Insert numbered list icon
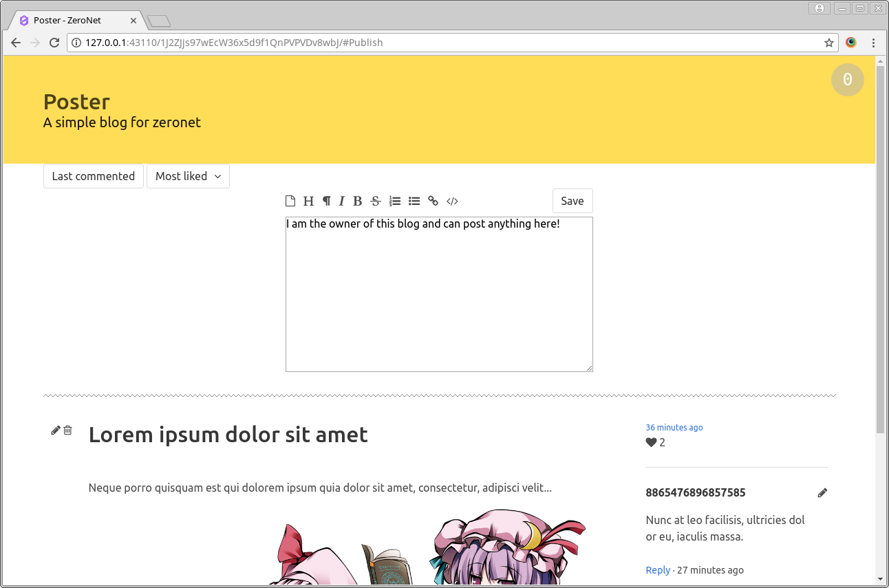889x588 pixels. pos(395,201)
